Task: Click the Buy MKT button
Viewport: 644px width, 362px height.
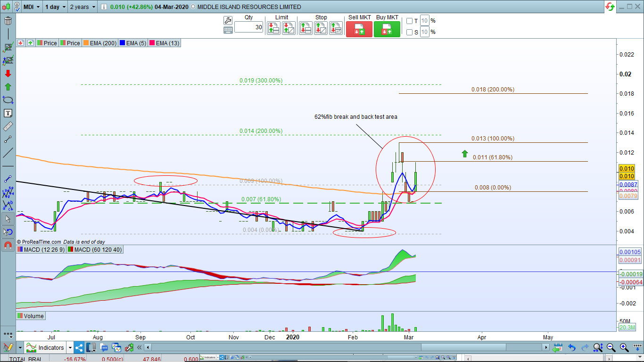Action: tap(387, 29)
